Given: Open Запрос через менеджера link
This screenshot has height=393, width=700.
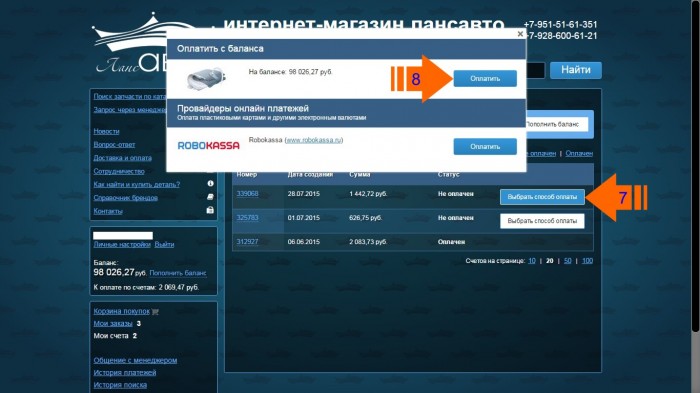Looking at the screenshot, I should [129, 110].
